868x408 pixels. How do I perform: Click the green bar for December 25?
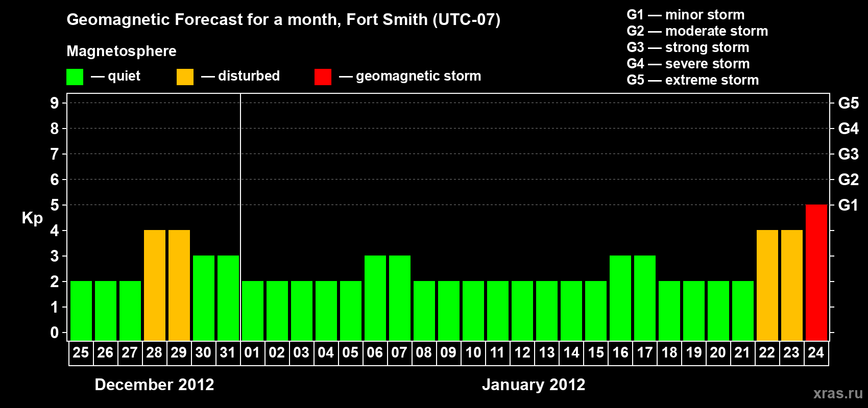point(81,311)
